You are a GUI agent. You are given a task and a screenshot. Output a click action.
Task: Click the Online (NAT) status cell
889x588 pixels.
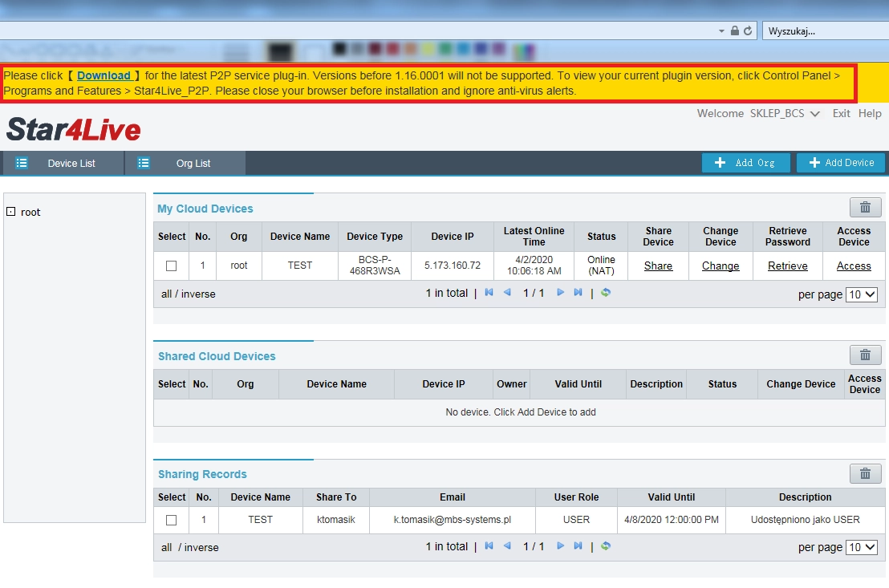(601, 266)
